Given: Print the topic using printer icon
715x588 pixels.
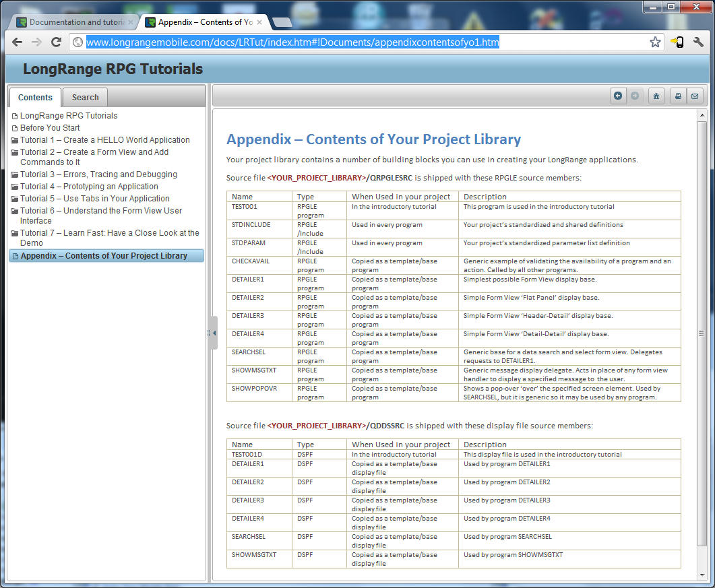Looking at the screenshot, I should (678, 96).
